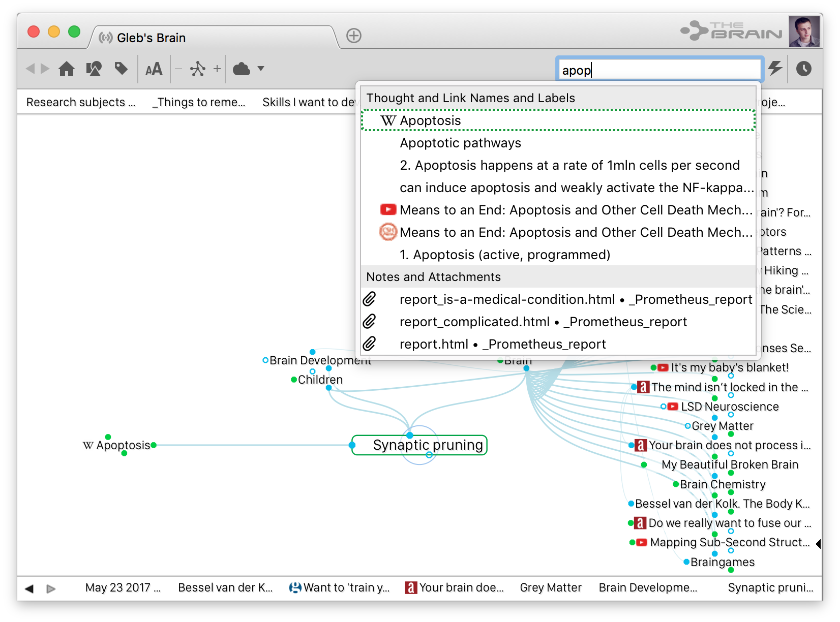Open the pins map icon
The image size is (840, 622).
pyautogui.click(x=94, y=69)
